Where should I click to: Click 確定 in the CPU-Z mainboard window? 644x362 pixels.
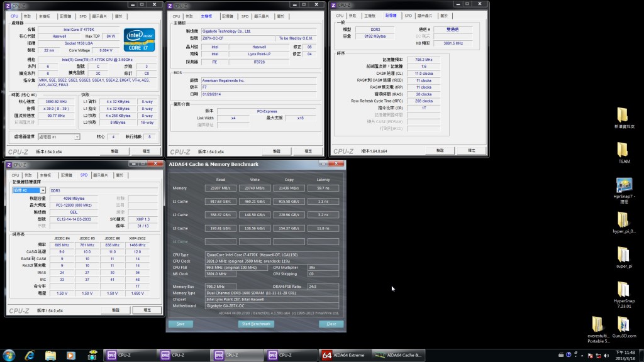click(x=308, y=151)
